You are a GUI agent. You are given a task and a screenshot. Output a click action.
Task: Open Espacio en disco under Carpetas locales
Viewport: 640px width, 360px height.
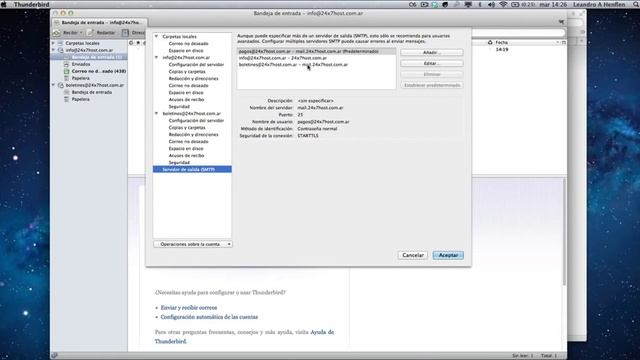(x=186, y=51)
